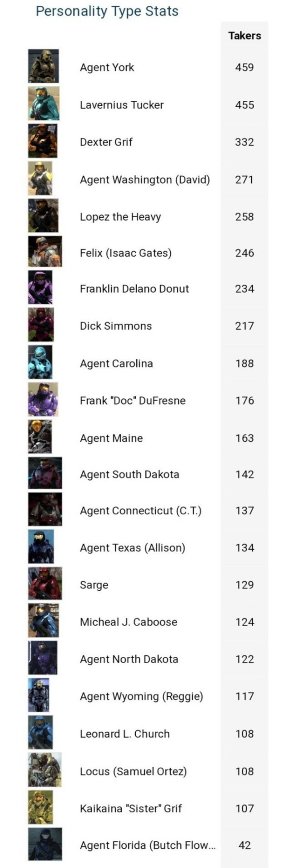The width and height of the screenshot is (306, 868).
Task: Click the Personality Type Stats heading
Action: coord(107,11)
